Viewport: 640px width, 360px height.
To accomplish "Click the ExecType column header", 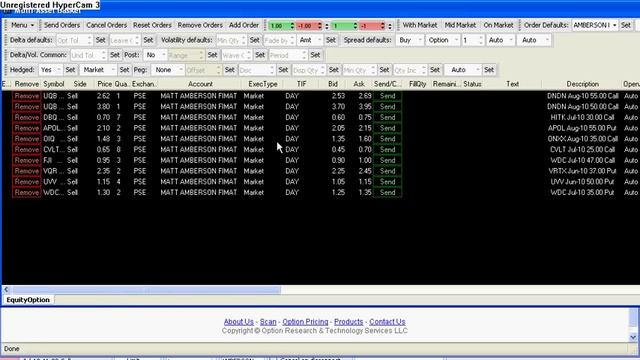I will pos(263,84).
